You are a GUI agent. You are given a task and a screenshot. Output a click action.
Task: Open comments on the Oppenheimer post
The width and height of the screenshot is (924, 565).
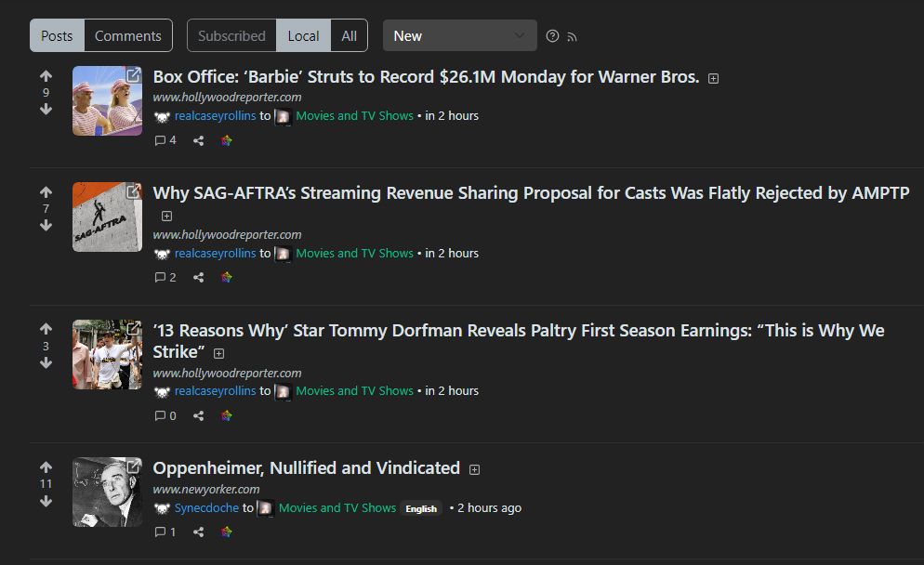pos(165,532)
